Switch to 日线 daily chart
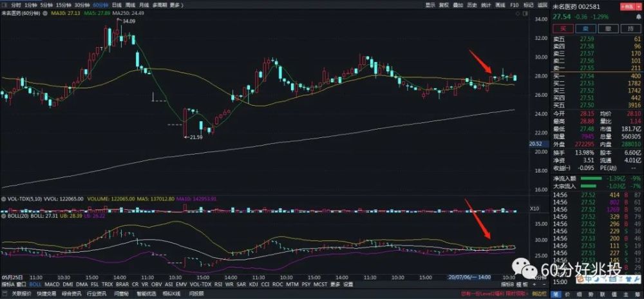 117,5
